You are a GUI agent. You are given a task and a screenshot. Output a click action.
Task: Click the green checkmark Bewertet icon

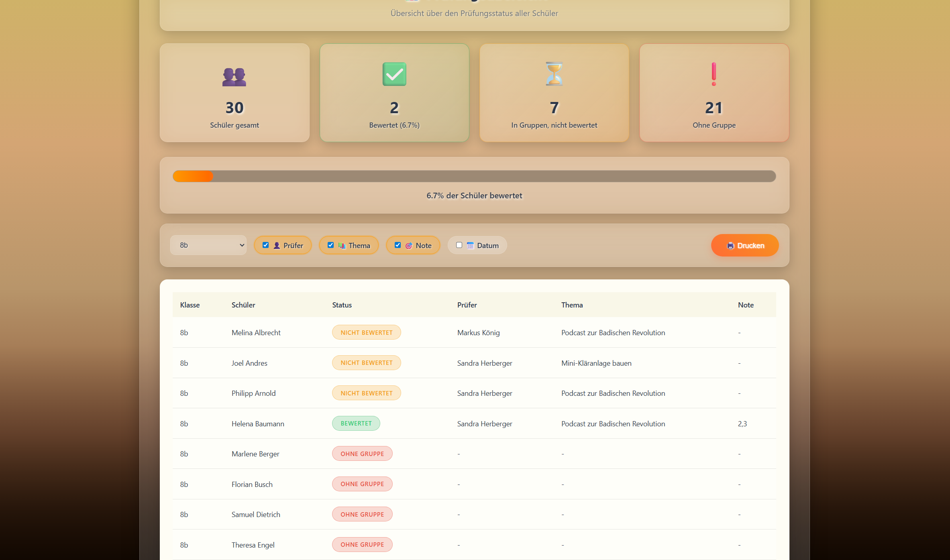pos(394,74)
